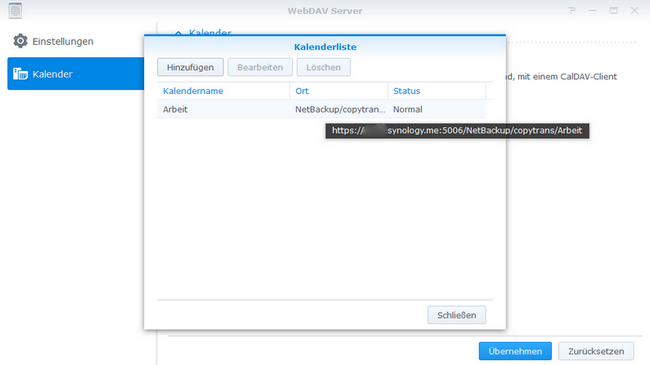
Task: Click the Löschen button
Action: click(323, 67)
